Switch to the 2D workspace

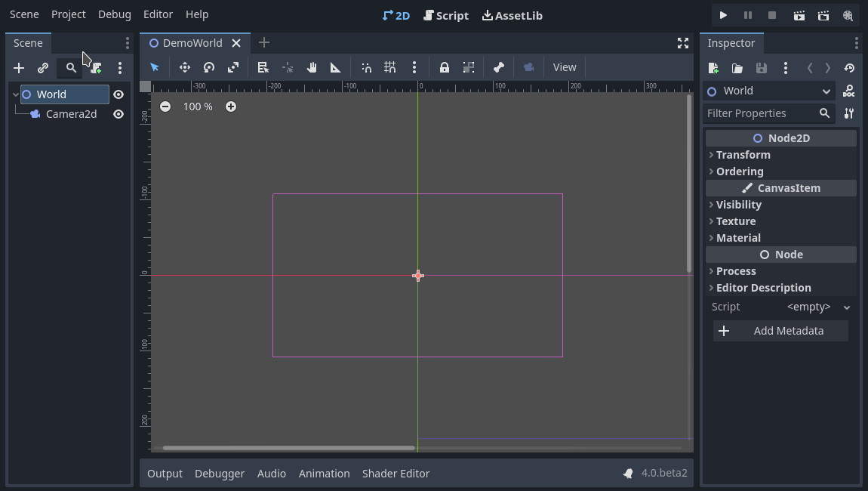tap(396, 16)
